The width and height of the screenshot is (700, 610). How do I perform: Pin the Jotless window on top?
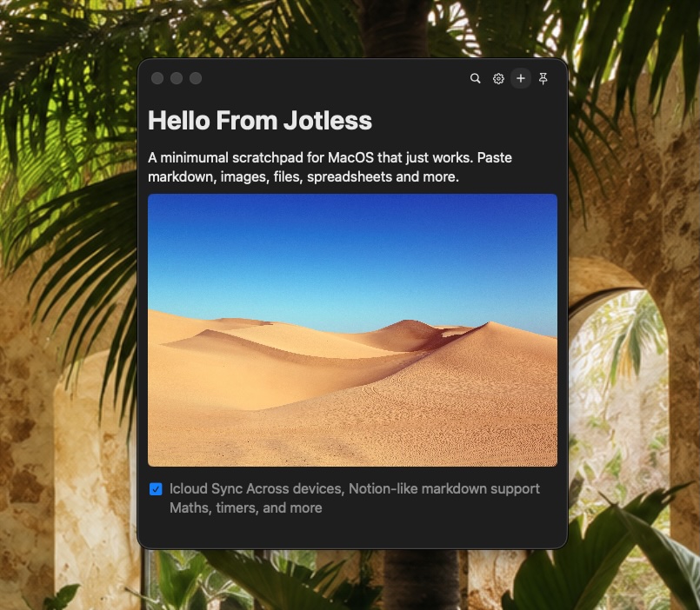click(543, 78)
